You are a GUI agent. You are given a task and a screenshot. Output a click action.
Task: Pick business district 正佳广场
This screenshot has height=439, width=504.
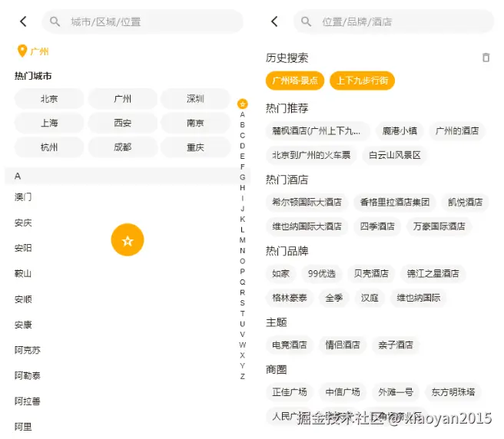290,392
